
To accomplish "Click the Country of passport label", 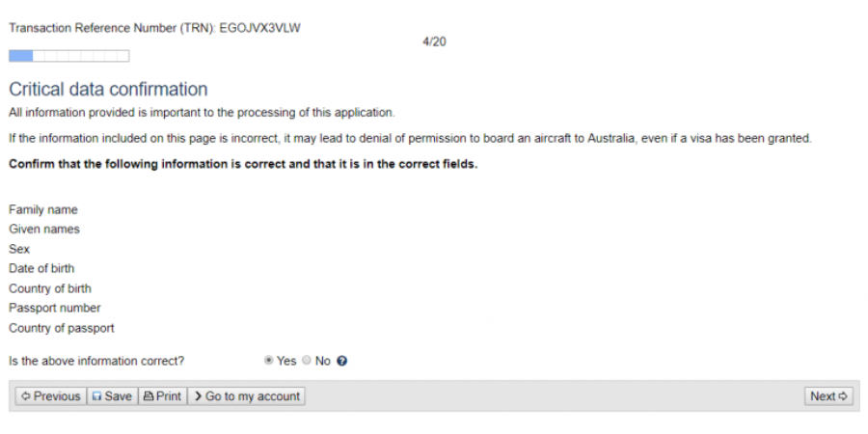I will tap(62, 328).
